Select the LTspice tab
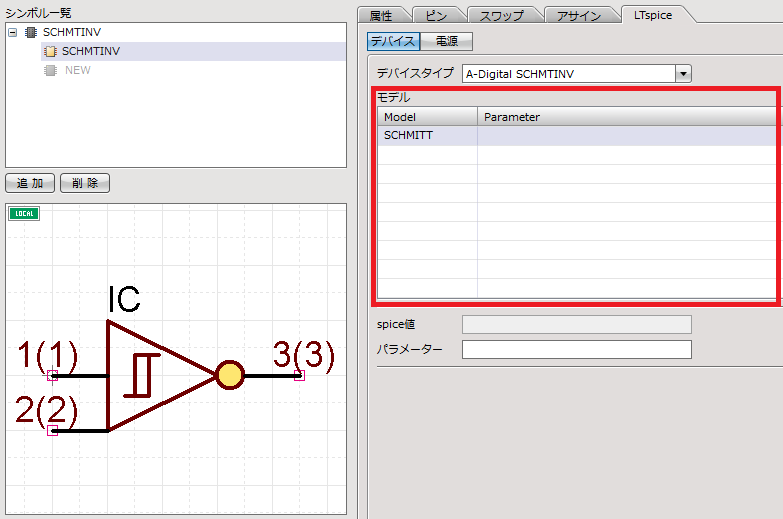The width and height of the screenshot is (783, 519). 653,15
